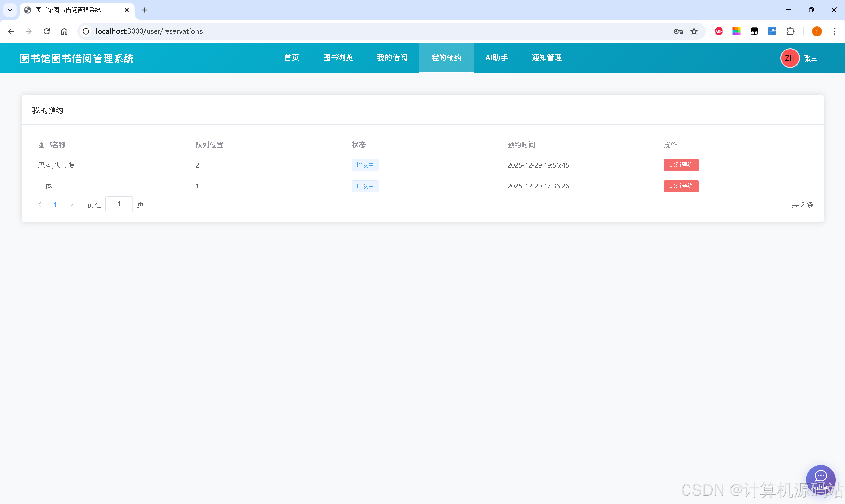Click the ZH user avatar
The width and height of the screenshot is (845, 504).
click(x=789, y=58)
